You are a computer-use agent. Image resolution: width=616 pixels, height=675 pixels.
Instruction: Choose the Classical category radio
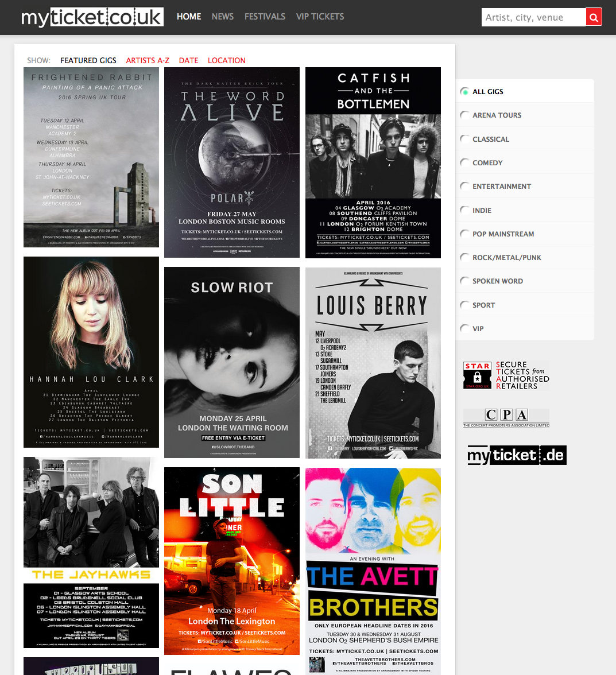pos(464,139)
